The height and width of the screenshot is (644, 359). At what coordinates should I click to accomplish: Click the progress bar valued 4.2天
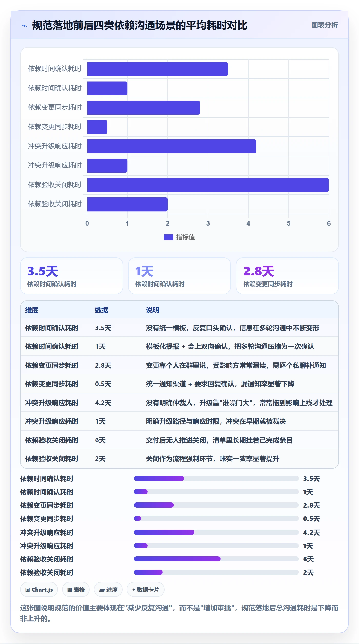click(x=216, y=532)
